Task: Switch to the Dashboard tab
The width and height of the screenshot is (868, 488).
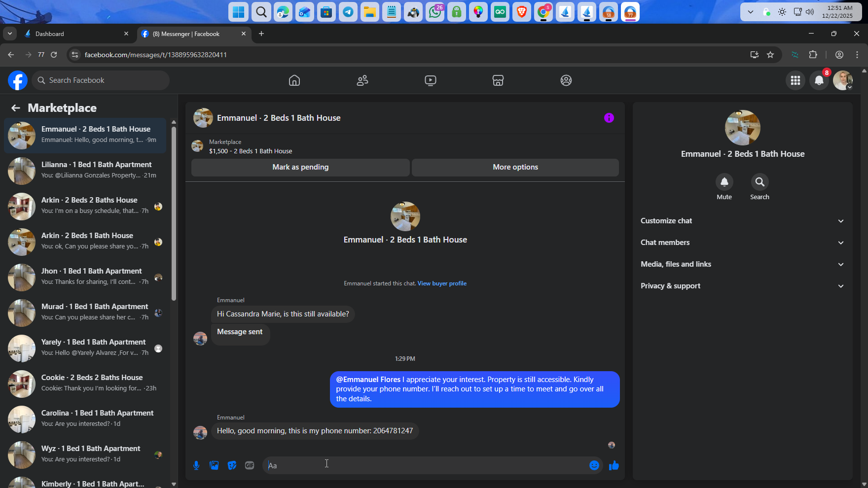Action: [76, 34]
